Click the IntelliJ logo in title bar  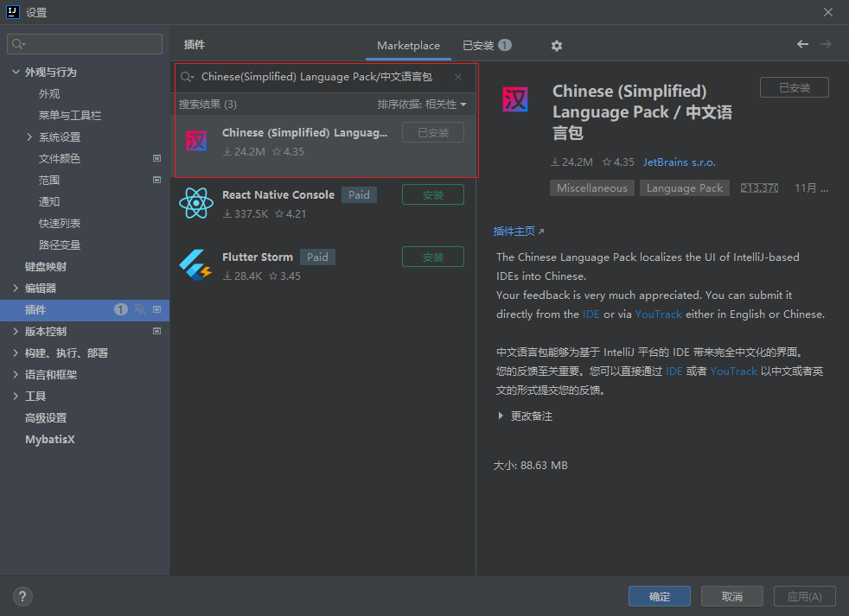coord(12,12)
